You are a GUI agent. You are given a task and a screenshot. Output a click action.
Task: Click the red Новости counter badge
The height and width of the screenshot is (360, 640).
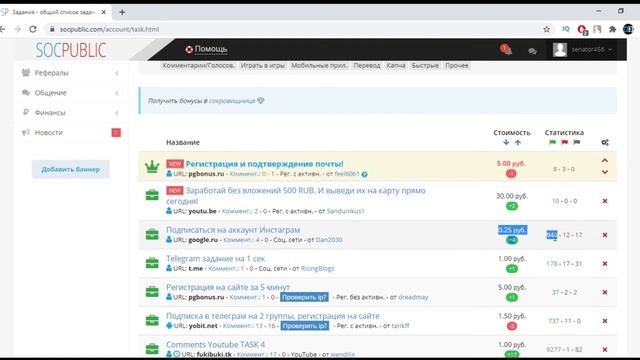[x=116, y=132]
